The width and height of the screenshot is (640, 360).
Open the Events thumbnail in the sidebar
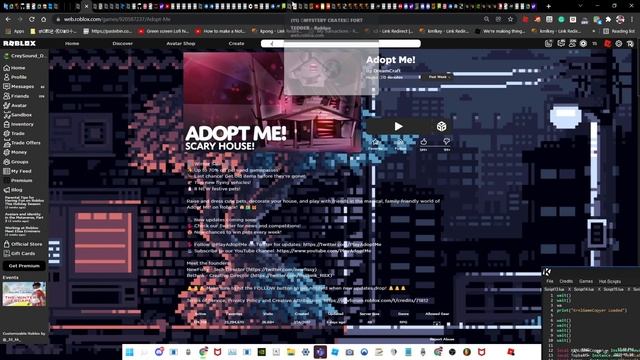[24, 294]
